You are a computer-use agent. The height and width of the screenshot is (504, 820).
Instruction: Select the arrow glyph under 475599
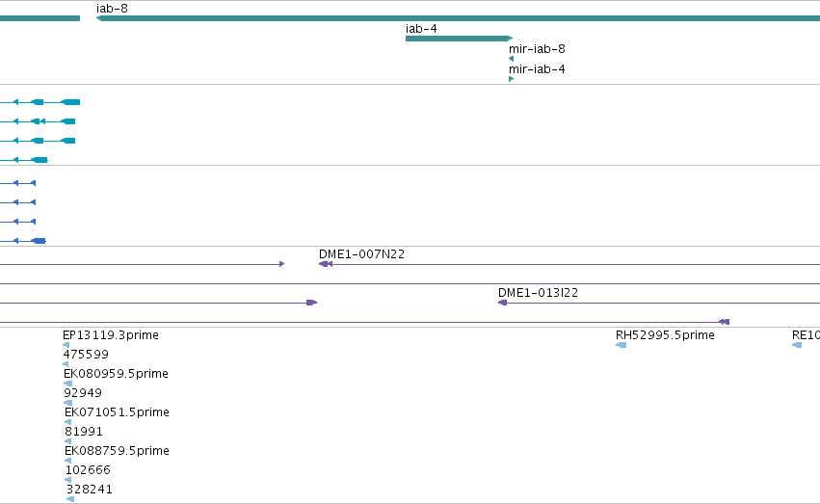(66, 364)
